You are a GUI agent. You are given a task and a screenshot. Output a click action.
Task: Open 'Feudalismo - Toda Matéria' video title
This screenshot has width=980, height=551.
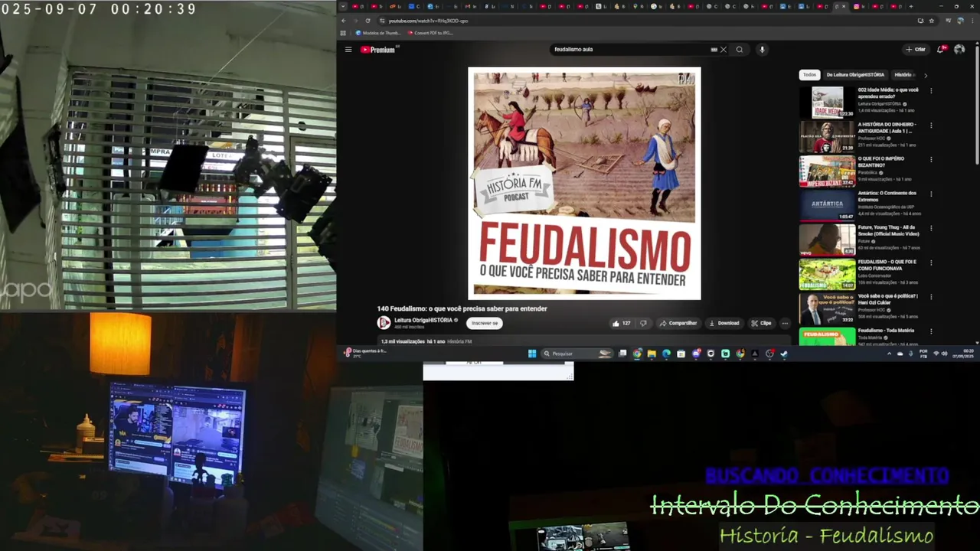pyautogui.click(x=886, y=331)
